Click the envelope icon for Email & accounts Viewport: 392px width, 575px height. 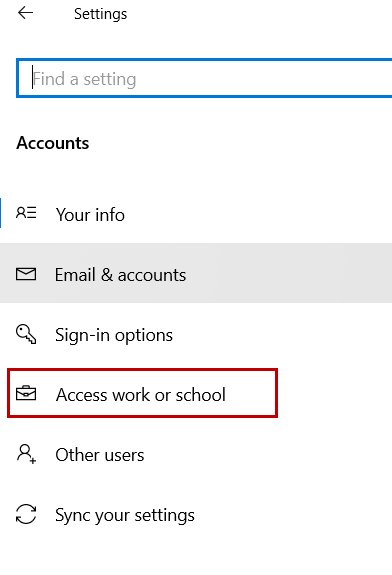click(x=26, y=274)
